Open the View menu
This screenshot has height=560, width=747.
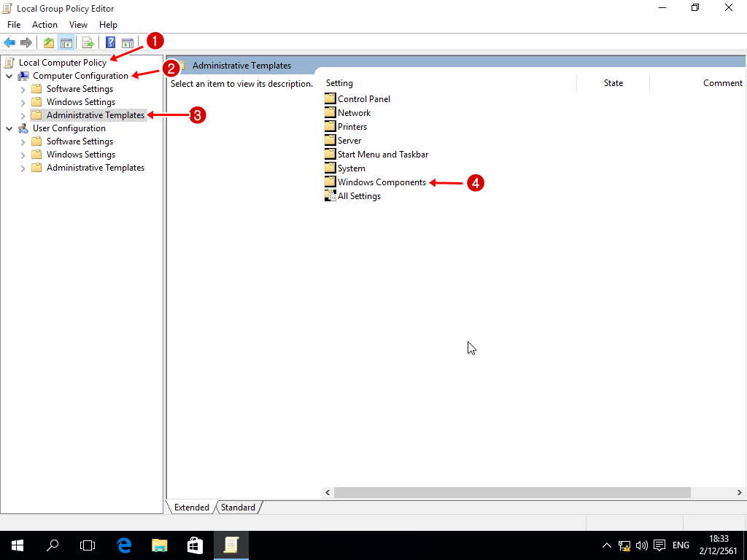click(78, 25)
